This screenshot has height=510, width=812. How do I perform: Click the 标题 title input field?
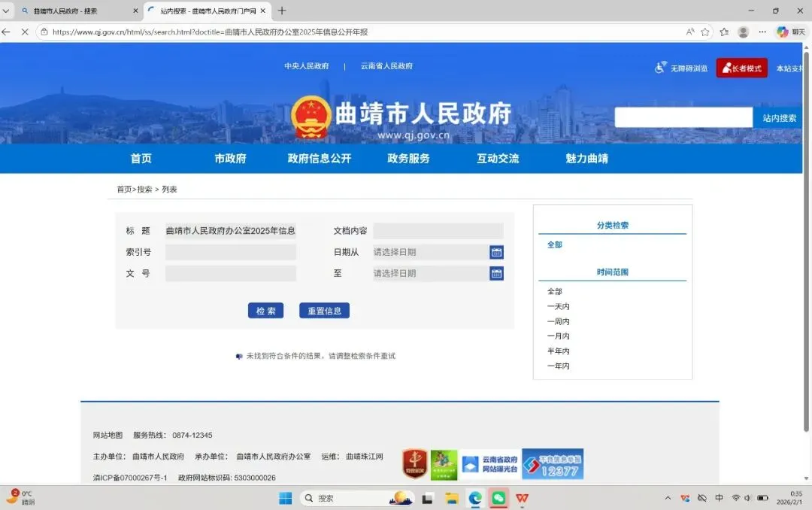tap(231, 231)
